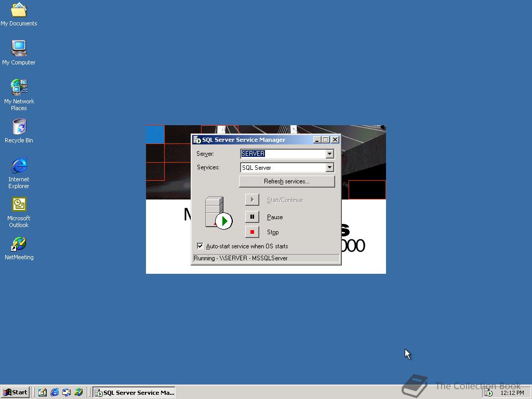Click SQL Server tray icon
The image size is (532, 399).
click(488, 393)
